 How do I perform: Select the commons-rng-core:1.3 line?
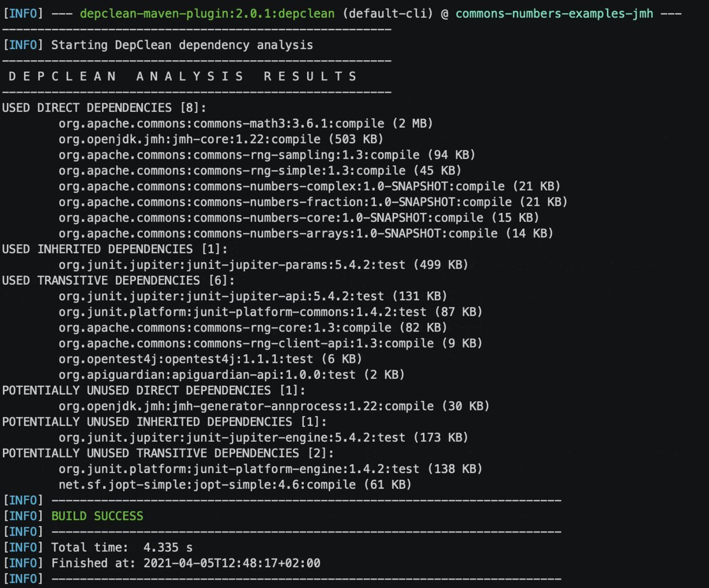click(x=253, y=327)
